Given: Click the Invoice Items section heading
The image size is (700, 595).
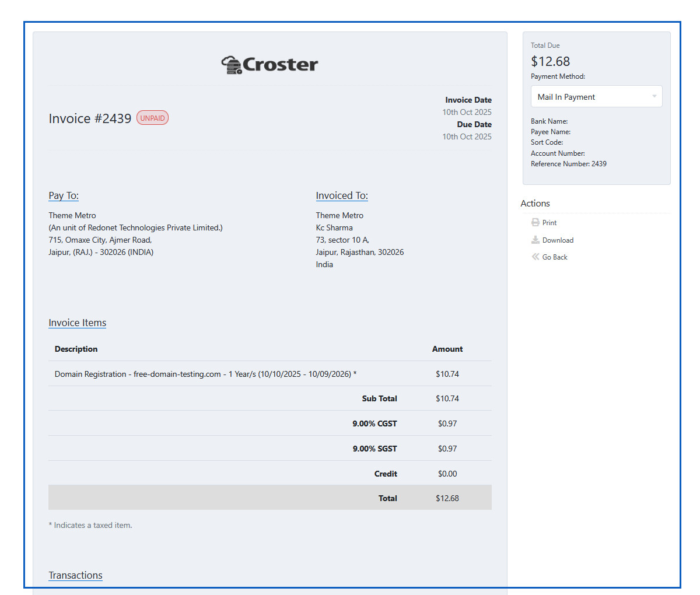Looking at the screenshot, I should (x=77, y=323).
